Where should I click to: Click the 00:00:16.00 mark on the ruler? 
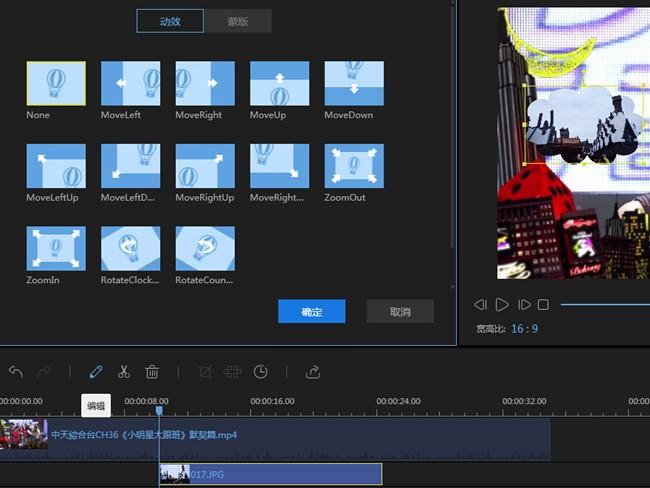pyautogui.click(x=272, y=401)
